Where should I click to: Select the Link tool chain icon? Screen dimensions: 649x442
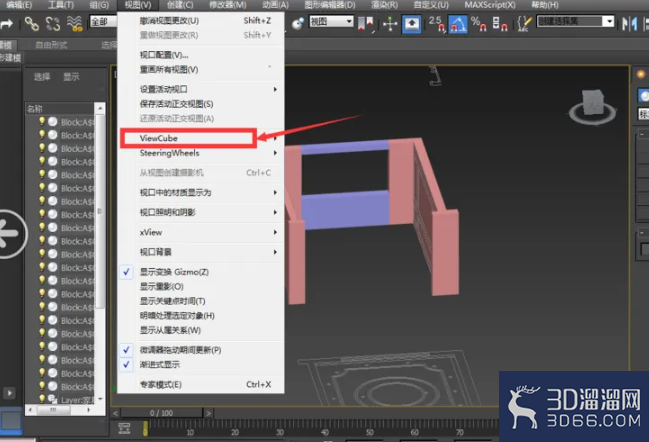point(32,24)
